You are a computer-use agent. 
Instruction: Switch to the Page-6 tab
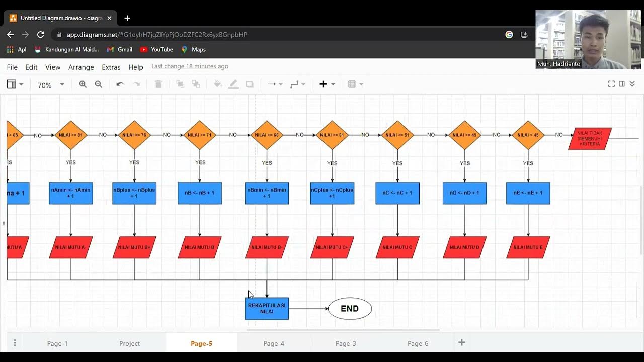pos(418,343)
